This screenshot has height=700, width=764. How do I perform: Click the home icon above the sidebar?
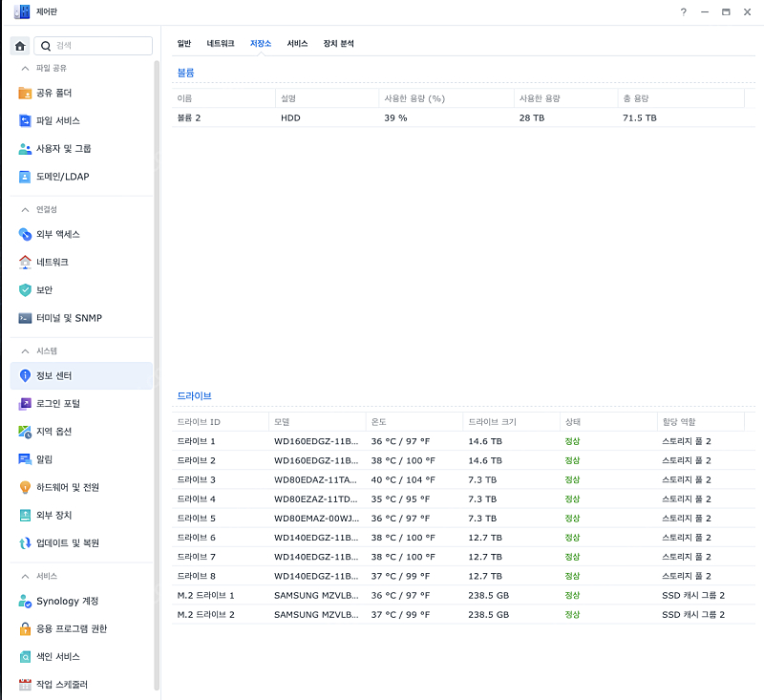tap(19, 45)
